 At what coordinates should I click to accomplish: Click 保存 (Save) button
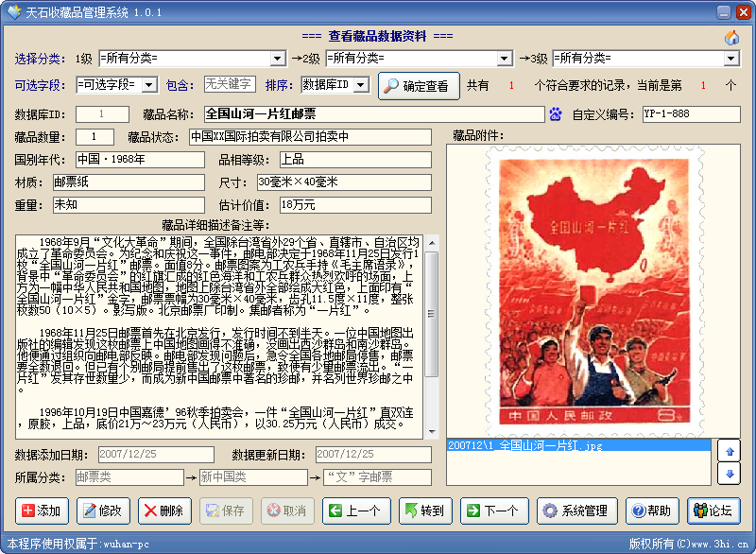(226, 511)
